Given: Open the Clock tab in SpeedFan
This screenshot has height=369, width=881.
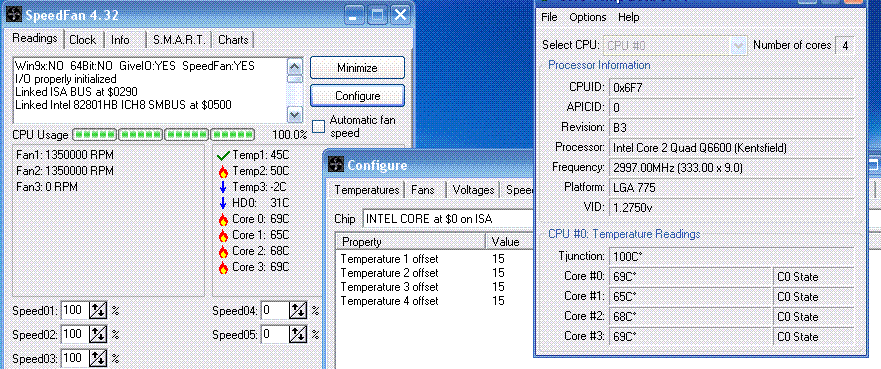Looking at the screenshot, I should (x=83, y=40).
